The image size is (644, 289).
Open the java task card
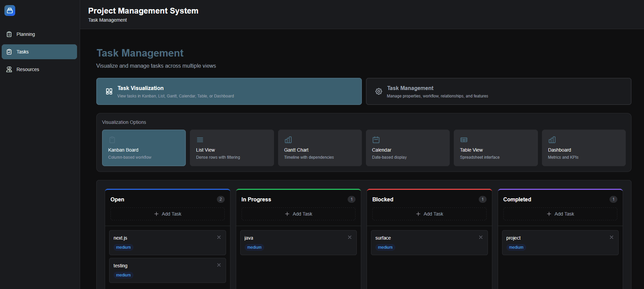(x=298, y=243)
